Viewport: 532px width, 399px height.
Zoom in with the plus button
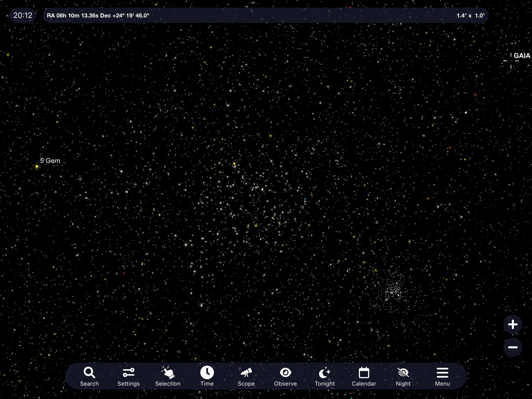(x=513, y=324)
